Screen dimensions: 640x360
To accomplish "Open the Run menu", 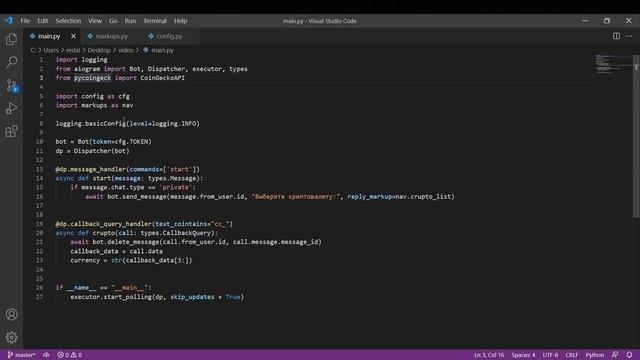I will tap(130, 21).
